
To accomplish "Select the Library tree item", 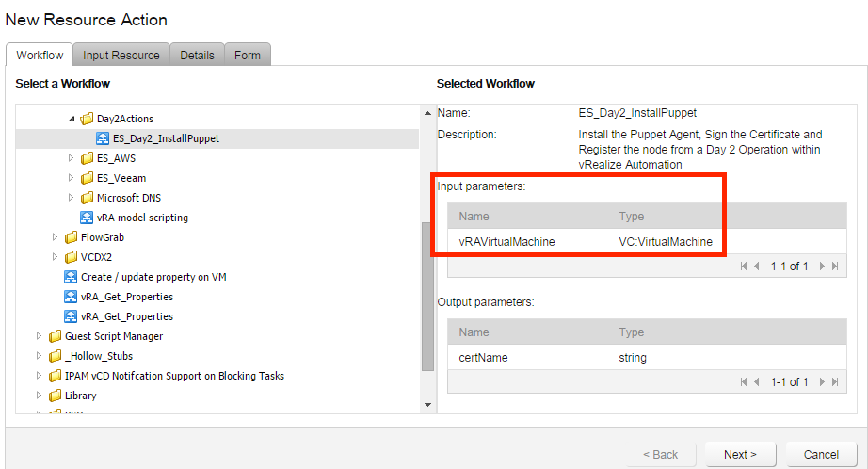I will (81, 396).
